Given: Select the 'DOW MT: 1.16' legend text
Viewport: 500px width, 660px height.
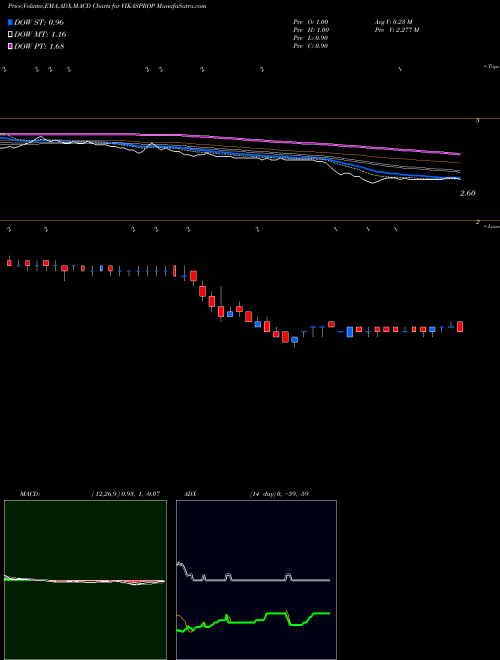Looking at the screenshot, I should (x=40, y=35).
